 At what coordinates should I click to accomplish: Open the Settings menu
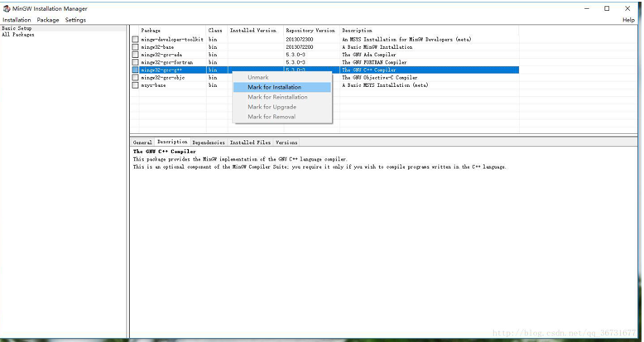pyautogui.click(x=75, y=20)
